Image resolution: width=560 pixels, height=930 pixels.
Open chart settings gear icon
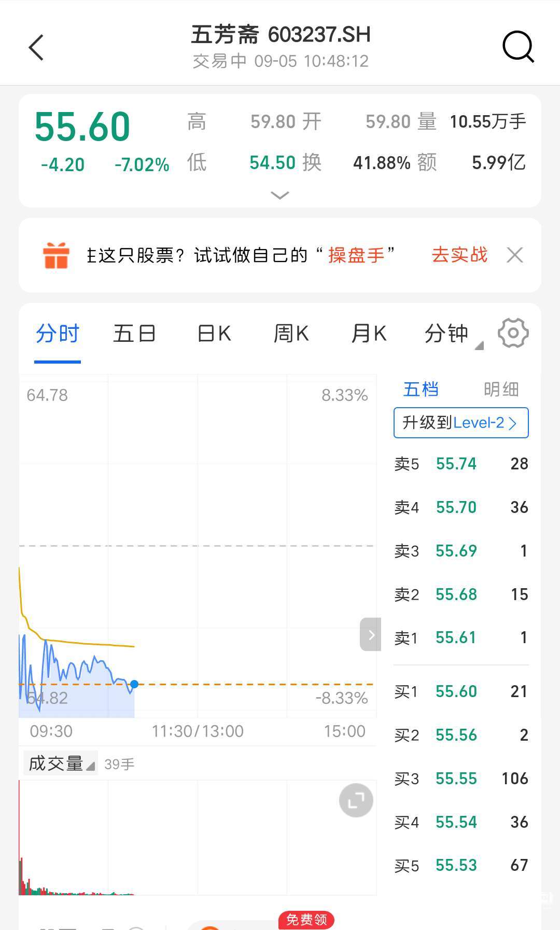(513, 333)
